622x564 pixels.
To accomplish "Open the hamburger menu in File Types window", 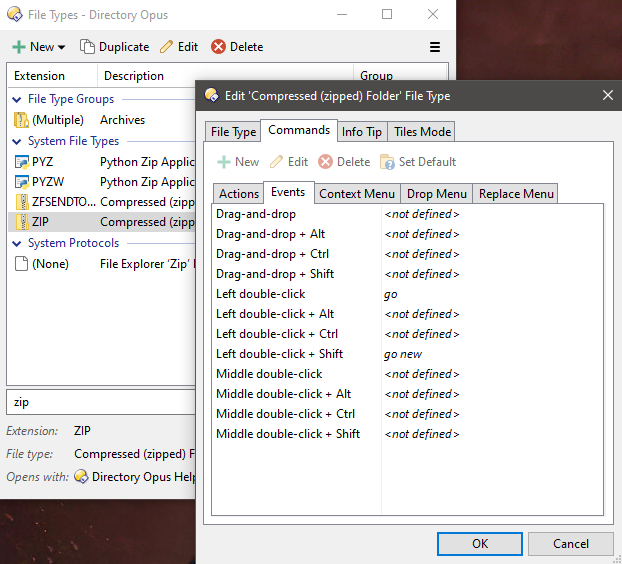I will pos(435,47).
